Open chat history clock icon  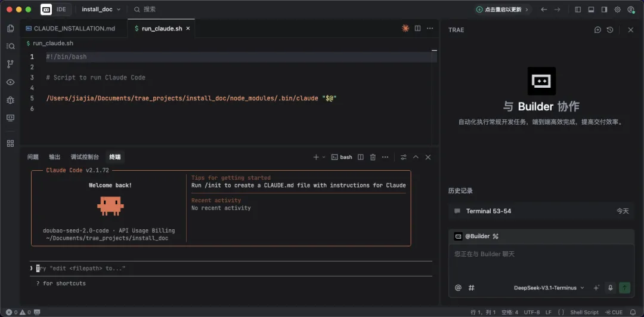point(610,30)
